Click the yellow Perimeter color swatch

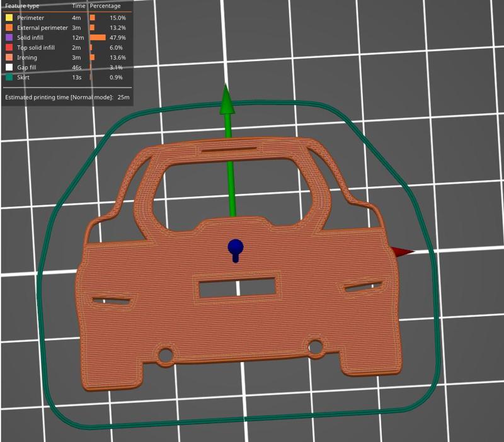click(x=9, y=18)
